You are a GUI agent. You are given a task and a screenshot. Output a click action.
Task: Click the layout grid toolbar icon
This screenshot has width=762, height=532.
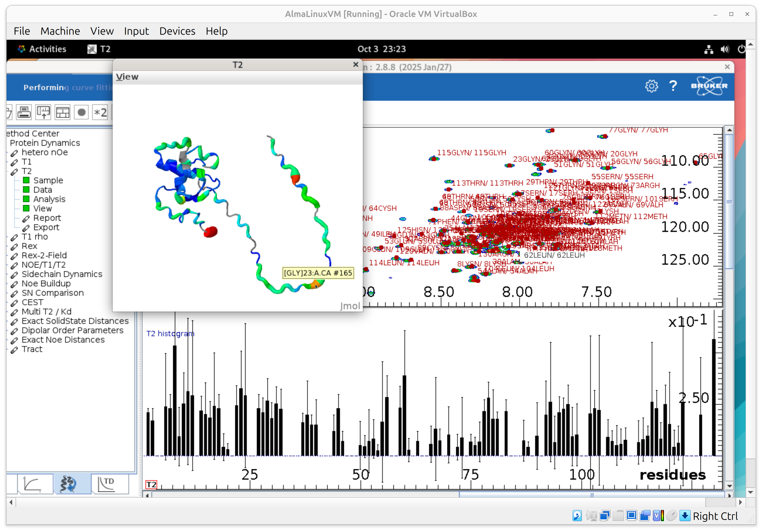62,112
